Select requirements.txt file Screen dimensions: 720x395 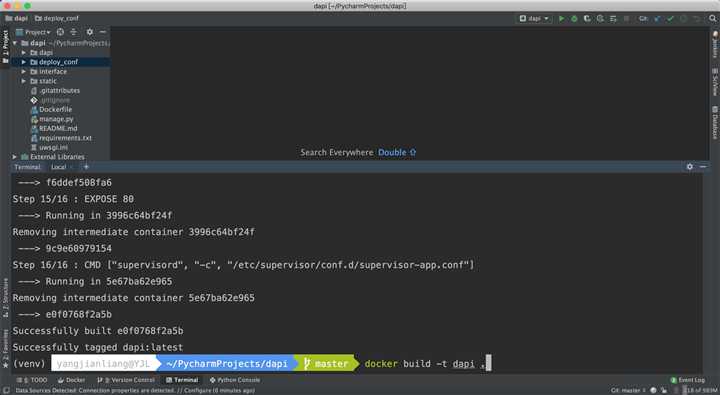61,138
